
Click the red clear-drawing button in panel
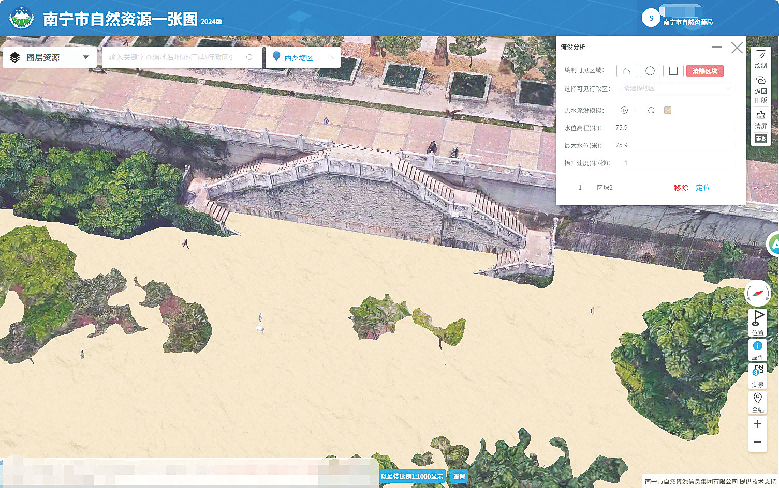(x=705, y=71)
